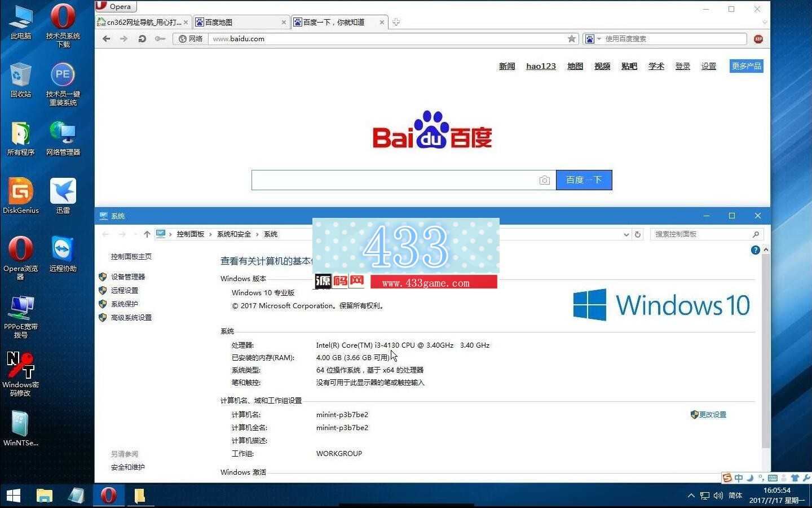Click the System window vertical scrollbar
812x508 pixels.
tap(766, 350)
